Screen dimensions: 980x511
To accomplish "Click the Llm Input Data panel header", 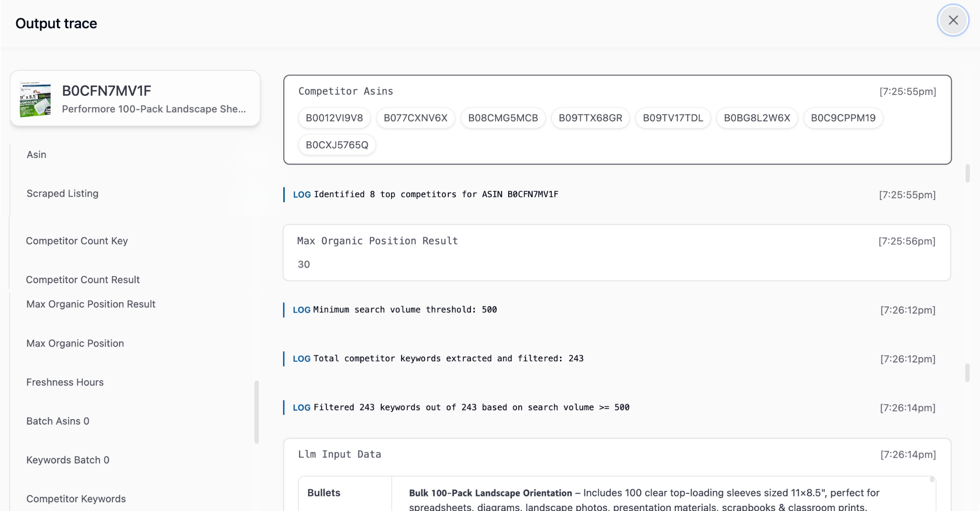I will 340,454.
